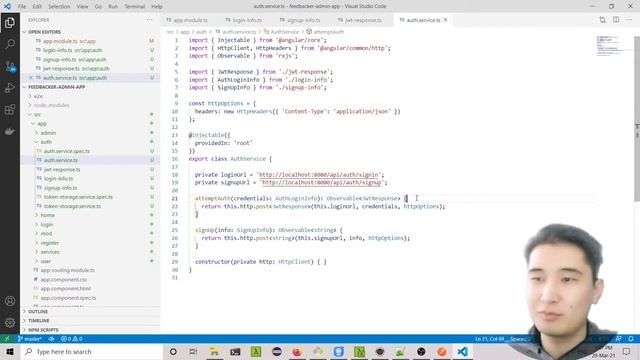This screenshot has width=640, height=360.
Task: Click the taskbar search box
Action: coord(91,351)
